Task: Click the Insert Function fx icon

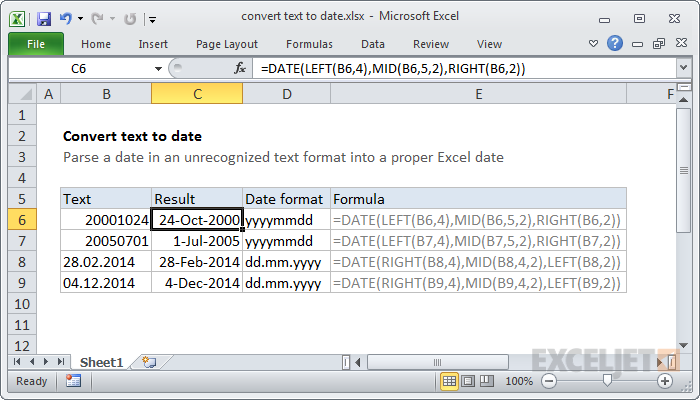Action: pos(240,68)
